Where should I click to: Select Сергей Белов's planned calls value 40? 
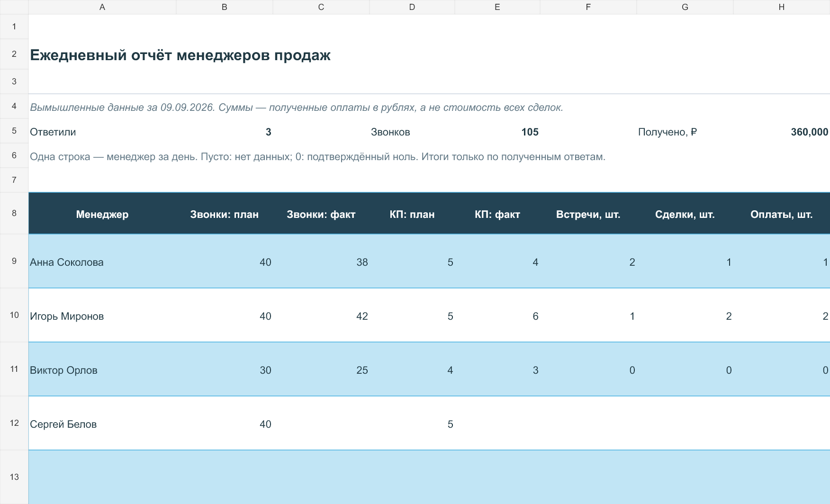pos(225,423)
